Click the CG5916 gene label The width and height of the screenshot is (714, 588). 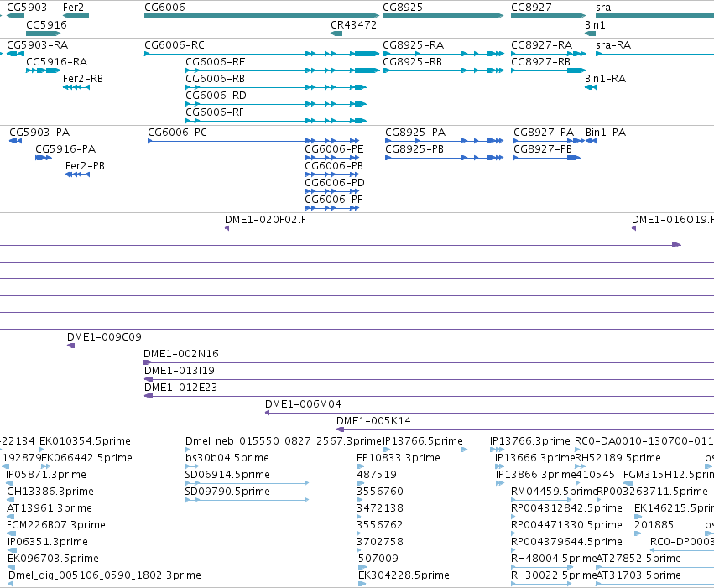click(46, 24)
